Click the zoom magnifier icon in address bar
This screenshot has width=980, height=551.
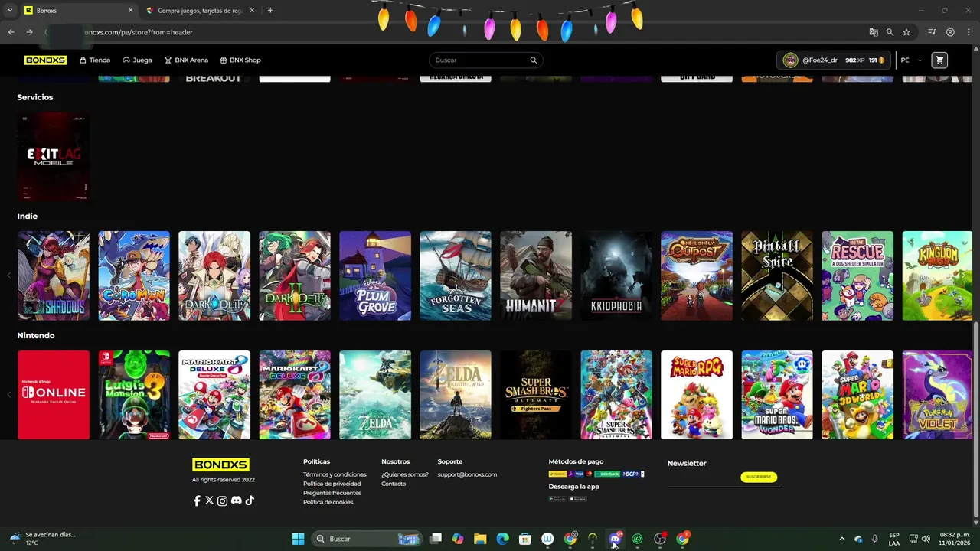pyautogui.click(x=890, y=32)
